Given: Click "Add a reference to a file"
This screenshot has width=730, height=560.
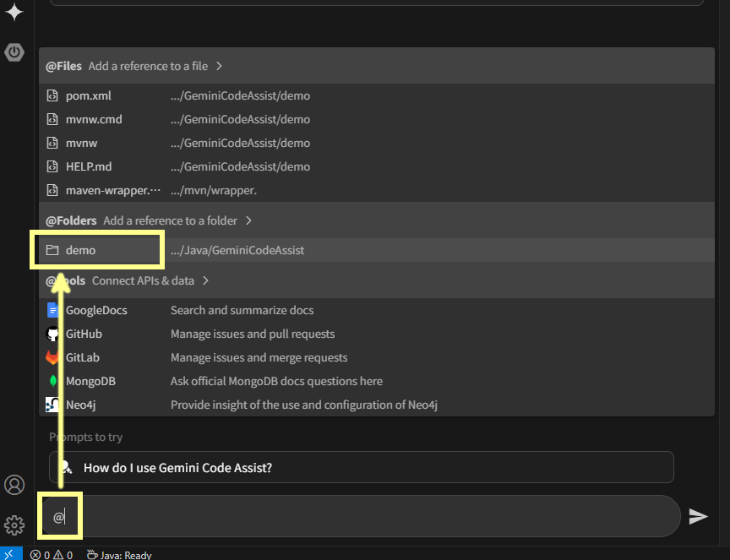Looking at the screenshot, I should pos(148,66).
